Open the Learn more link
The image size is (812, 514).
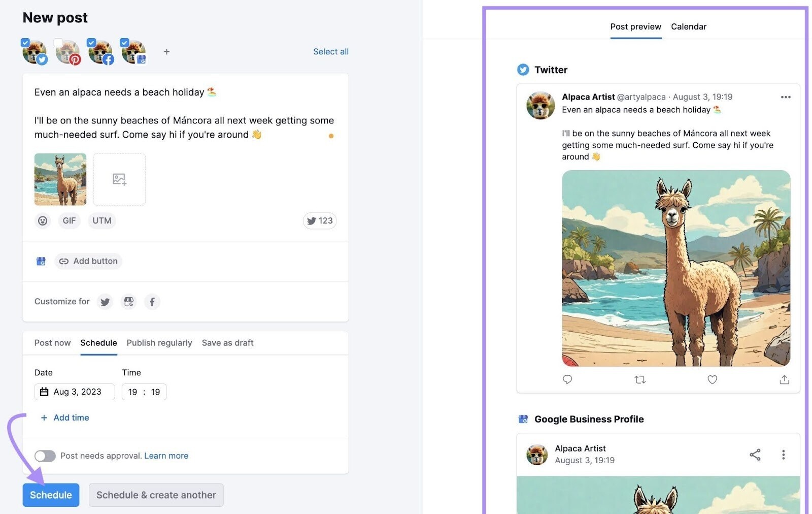click(x=166, y=456)
